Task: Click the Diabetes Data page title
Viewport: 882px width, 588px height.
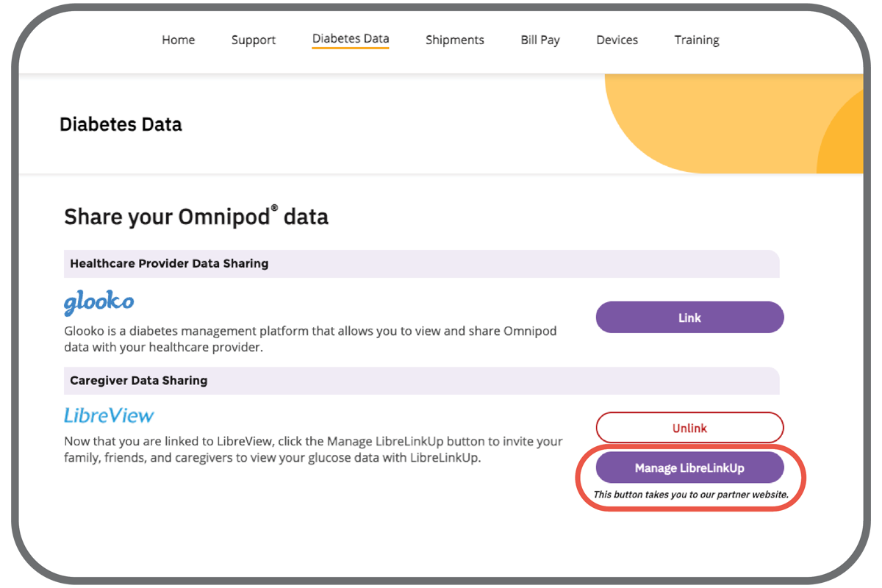Action: pos(121,124)
